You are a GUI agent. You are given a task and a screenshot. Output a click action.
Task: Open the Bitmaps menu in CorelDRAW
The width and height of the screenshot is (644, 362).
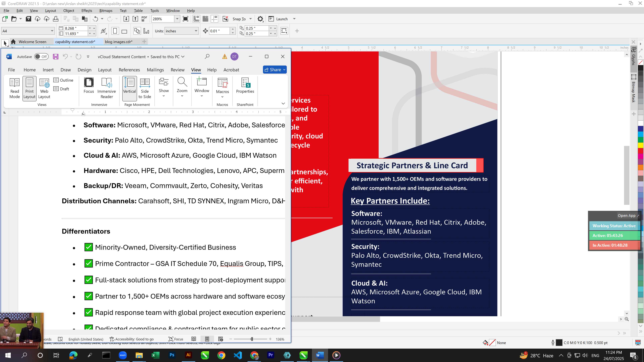(x=106, y=11)
